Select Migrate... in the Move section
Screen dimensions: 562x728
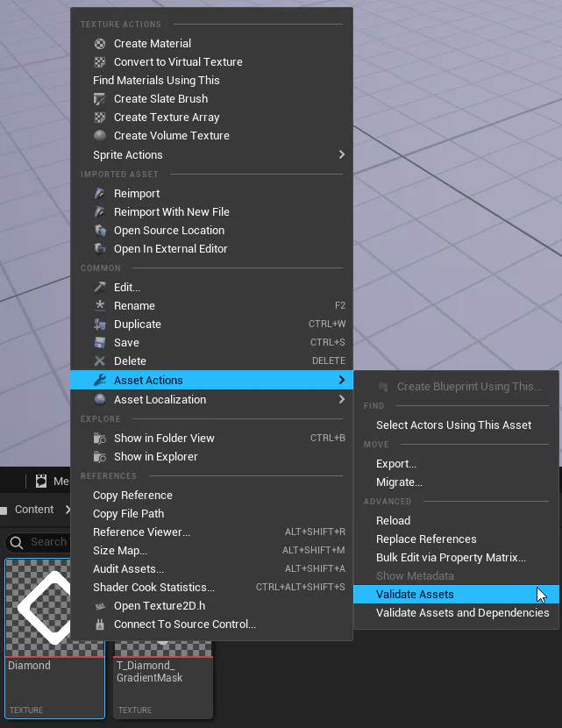pos(399,482)
